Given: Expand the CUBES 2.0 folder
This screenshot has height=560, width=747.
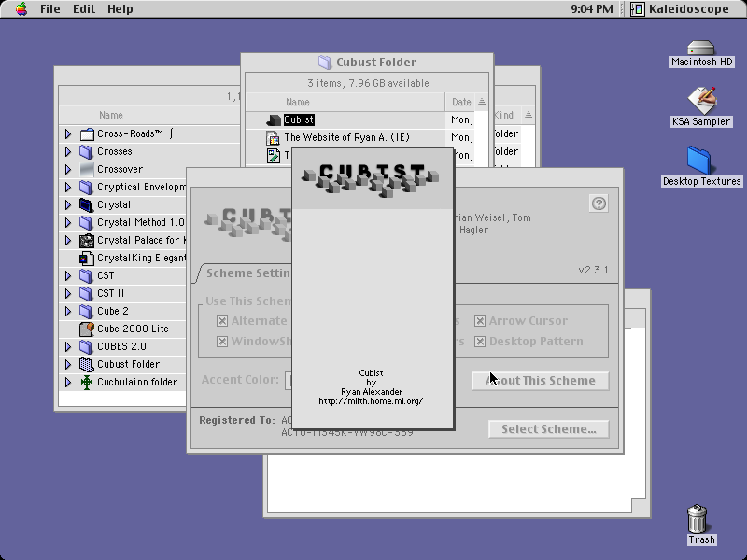Looking at the screenshot, I should 68,346.
